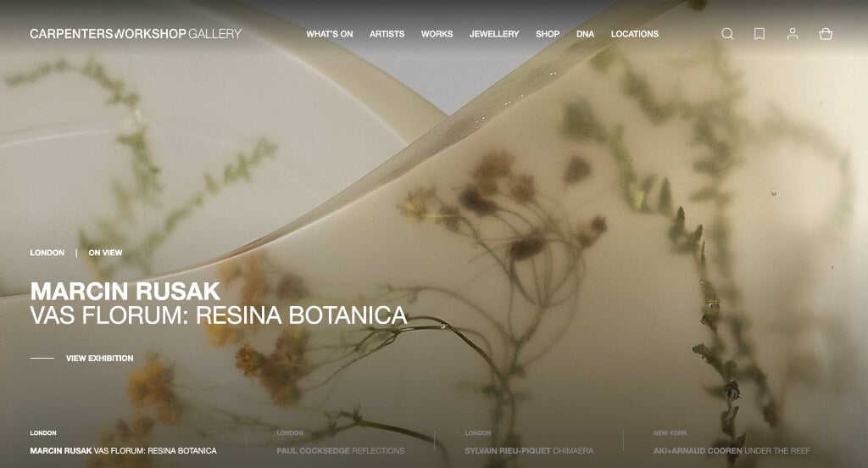Open the user account icon
Image resolution: width=868 pixels, height=468 pixels.
pos(793,34)
